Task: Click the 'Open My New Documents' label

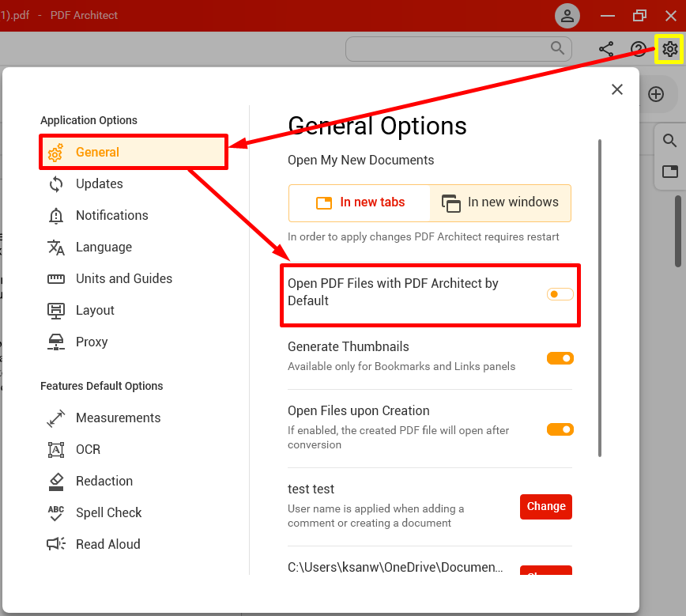Action: tap(360, 161)
